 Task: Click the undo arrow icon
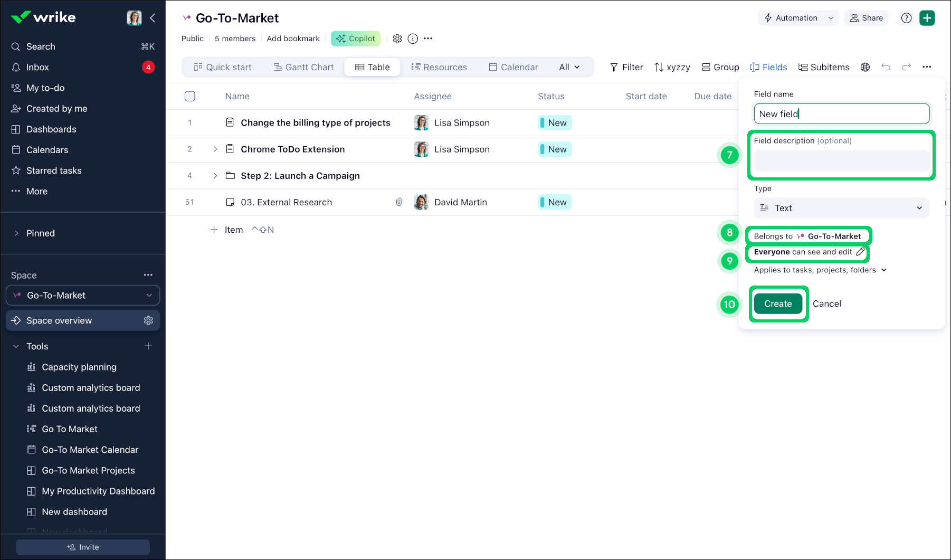click(x=886, y=67)
